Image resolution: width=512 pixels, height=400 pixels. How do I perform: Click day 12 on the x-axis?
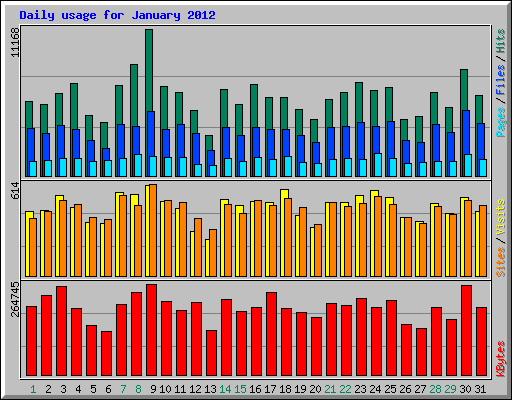click(195, 389)
